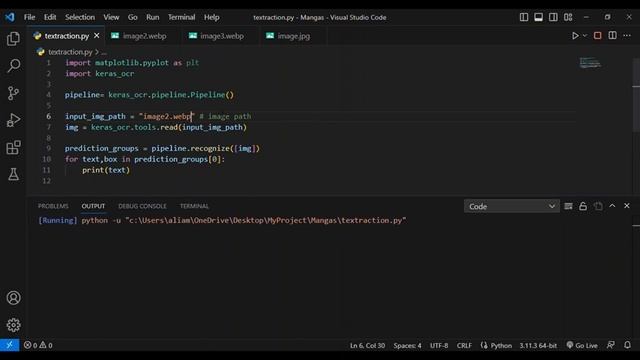Open the Terminal menu
640x360 pixels.
[181, 17]
